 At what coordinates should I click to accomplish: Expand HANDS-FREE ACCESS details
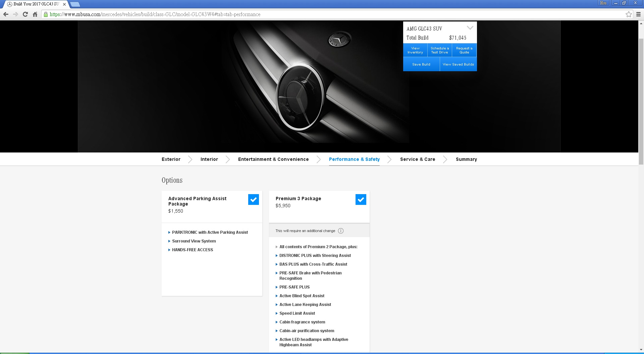point(191,250)
